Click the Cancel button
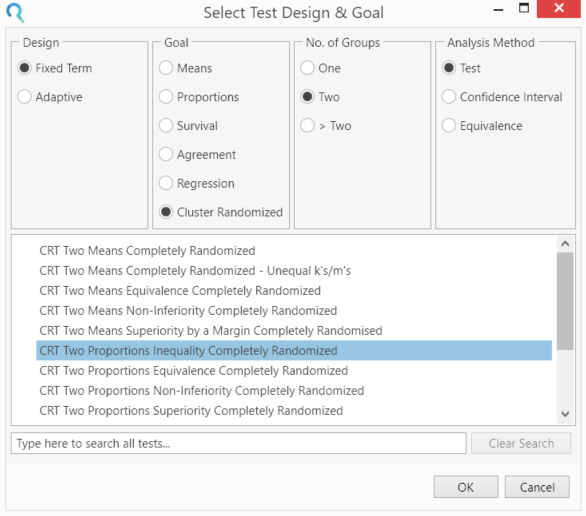586x516 pixels. [x=537, y=487]
